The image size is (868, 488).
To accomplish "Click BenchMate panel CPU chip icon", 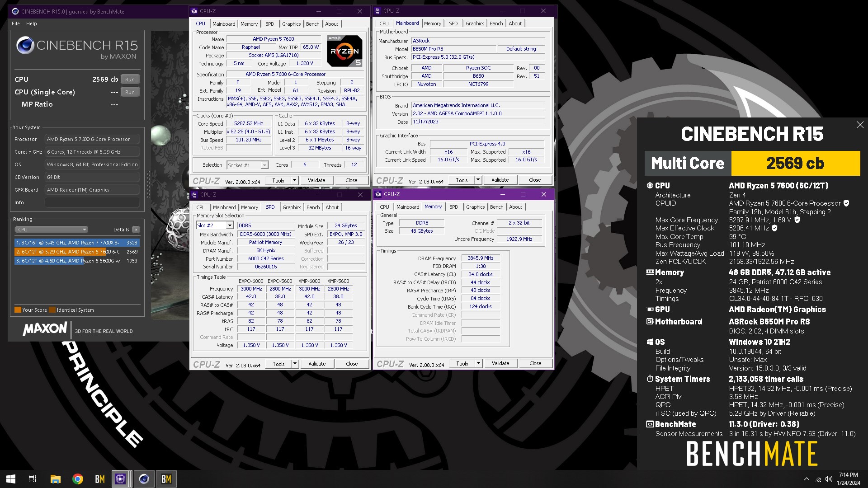I will (650, 185).
